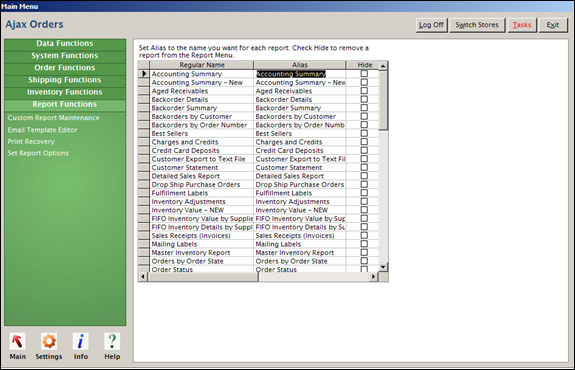Click the grid scroll-right arrow
This screenshot has width=575, height=370.
(x=373, y=276)
